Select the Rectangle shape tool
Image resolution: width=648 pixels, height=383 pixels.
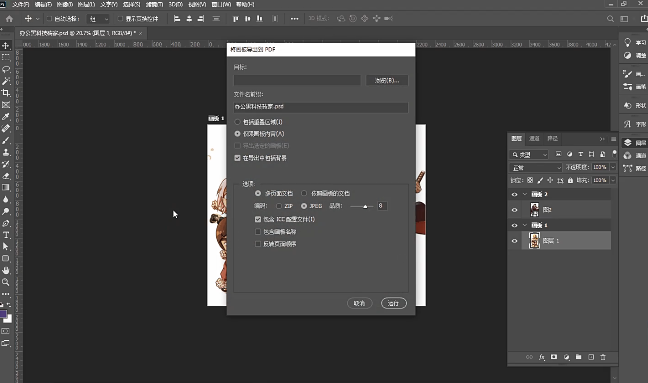click(6, 259)
